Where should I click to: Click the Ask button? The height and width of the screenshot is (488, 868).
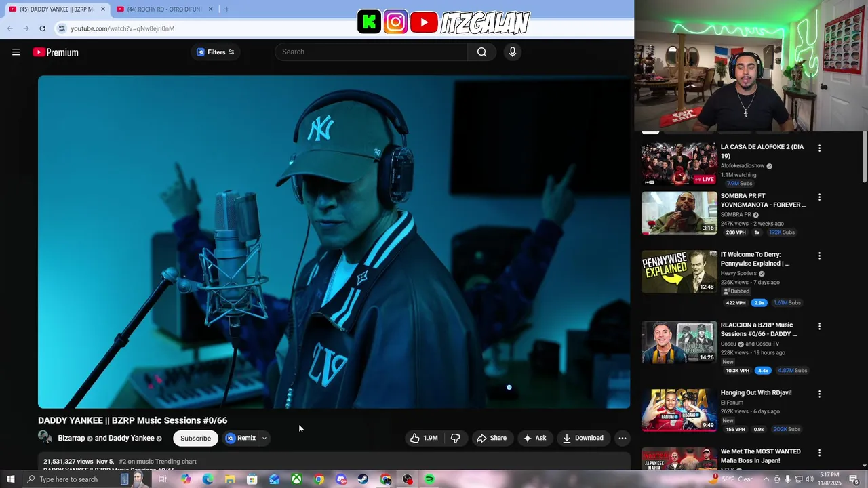pos(534,438)
